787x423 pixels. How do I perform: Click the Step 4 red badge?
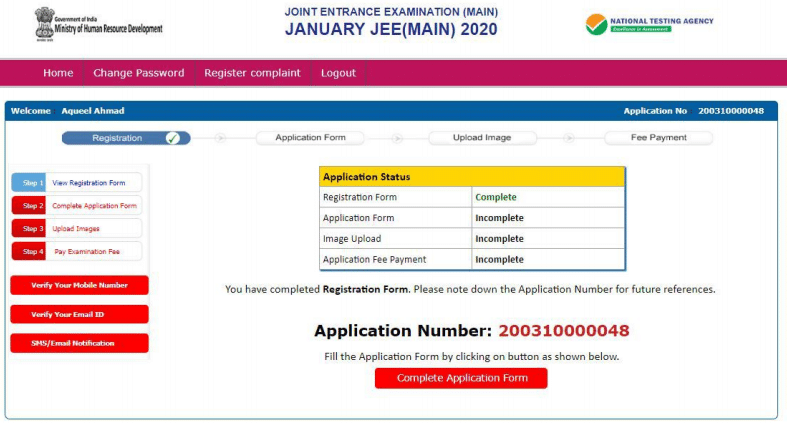tap(29, 251)
